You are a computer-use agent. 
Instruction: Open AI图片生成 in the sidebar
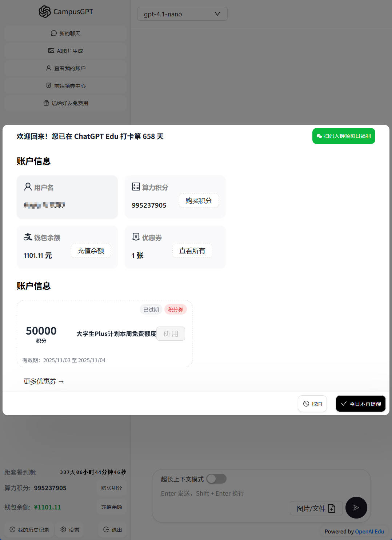pos(65,51)
